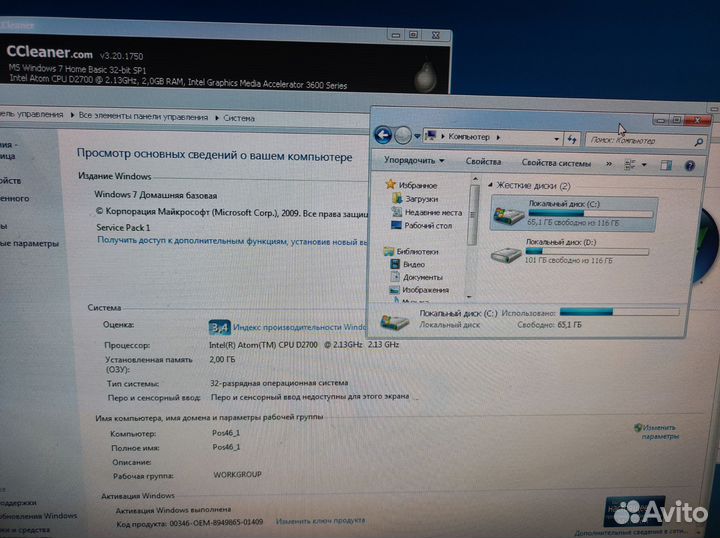Open the Видео library

click(414, 264)
